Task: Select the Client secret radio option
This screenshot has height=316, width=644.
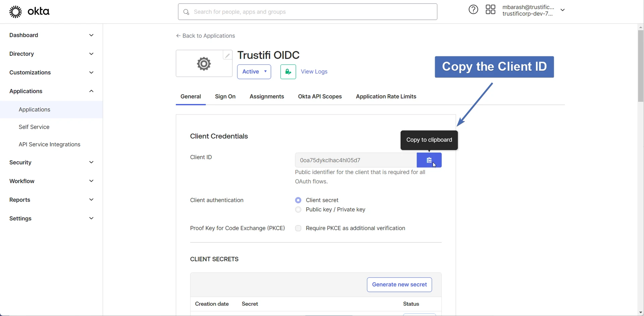Action: coord(298,200)
